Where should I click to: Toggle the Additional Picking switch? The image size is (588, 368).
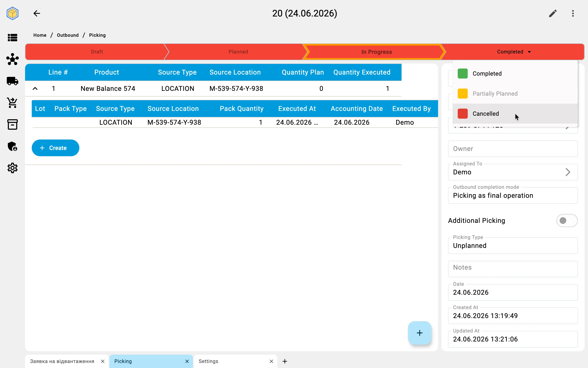click(567, 221)
